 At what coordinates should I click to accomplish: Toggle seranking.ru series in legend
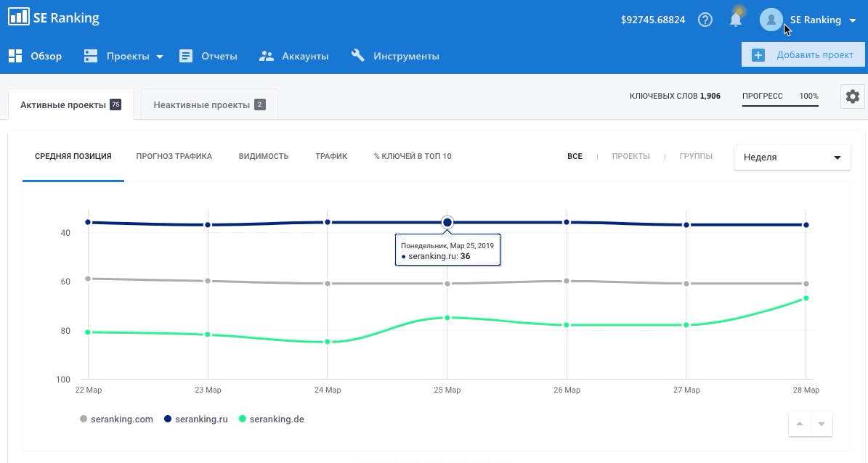[x=196, y=419]
